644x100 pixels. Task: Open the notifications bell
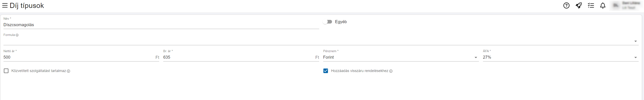603,5
